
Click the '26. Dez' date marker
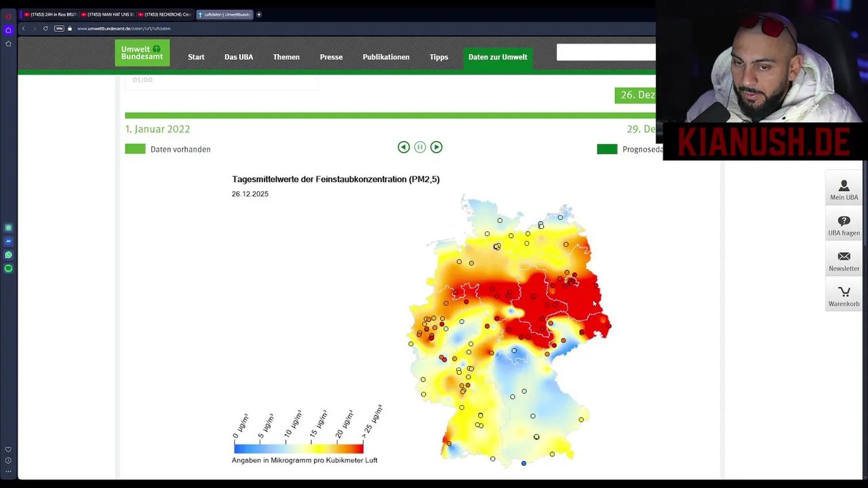[635, 95]
